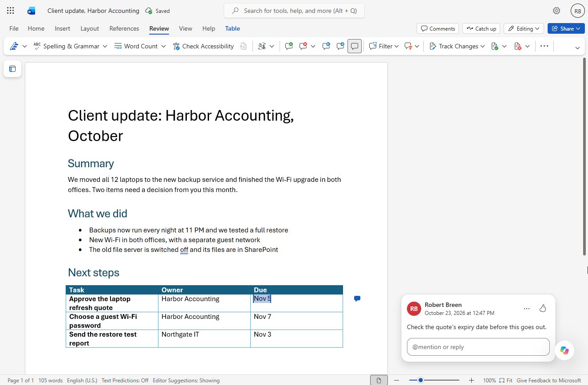Click the zoom in plus button
This screenshot has width=588, height=385.
coord(471,380)
